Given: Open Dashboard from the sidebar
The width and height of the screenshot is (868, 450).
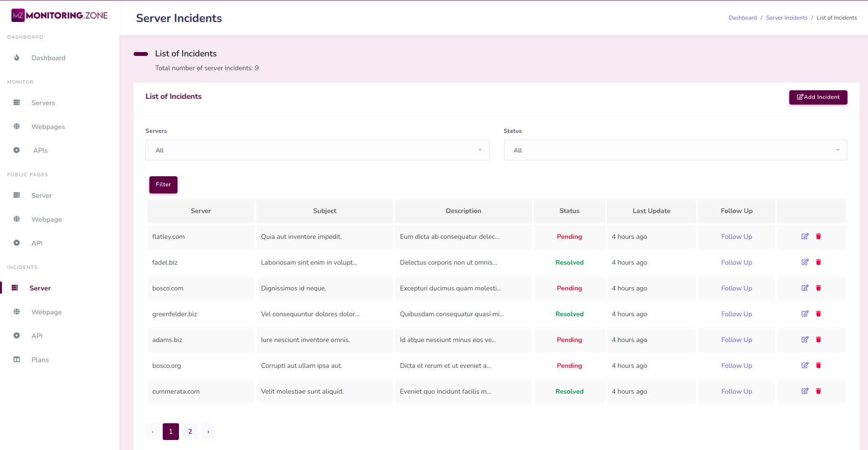Looking at the screenshot, I should click(x=48, y=58).
